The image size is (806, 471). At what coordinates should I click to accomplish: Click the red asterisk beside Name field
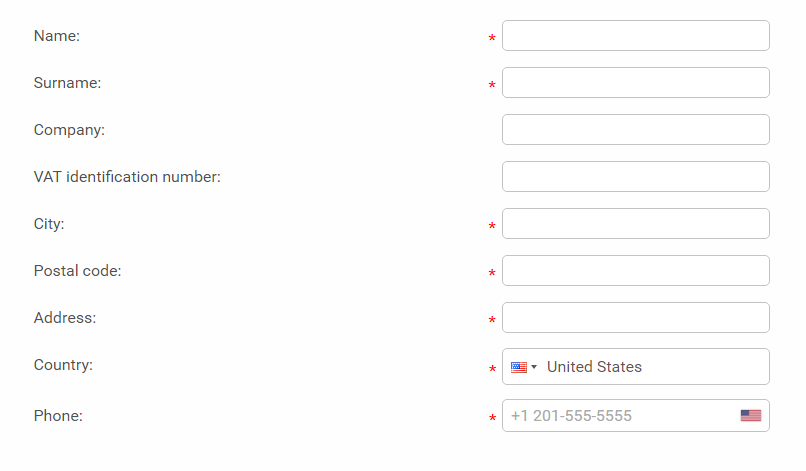pyautogui.click(x=492, y=38)
